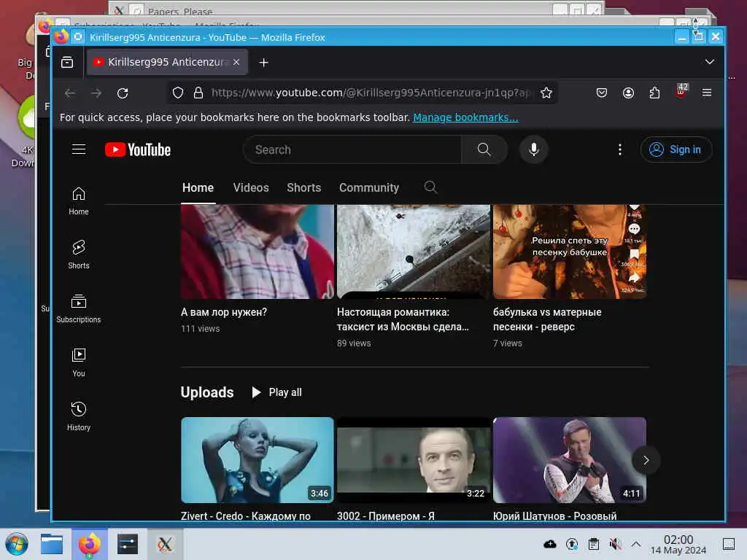Sign in to YouTube
The height and width of the screenshot is (560, 747).
coord(676,149)
